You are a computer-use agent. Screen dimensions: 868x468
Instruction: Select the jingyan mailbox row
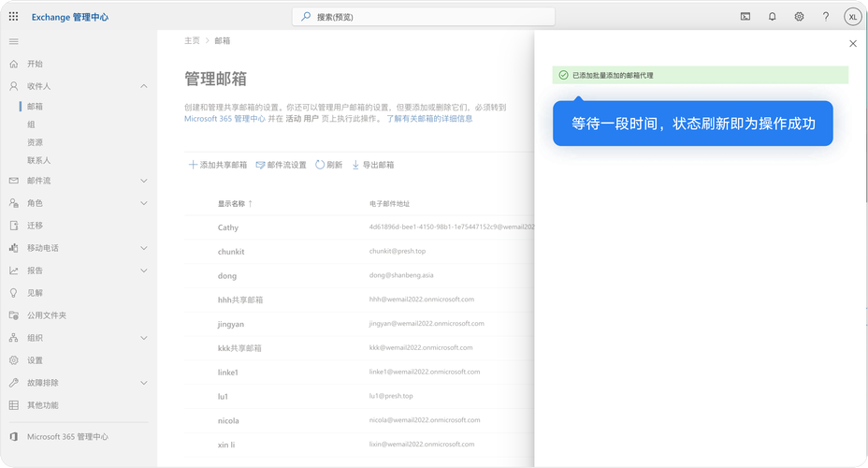[359, 324]
